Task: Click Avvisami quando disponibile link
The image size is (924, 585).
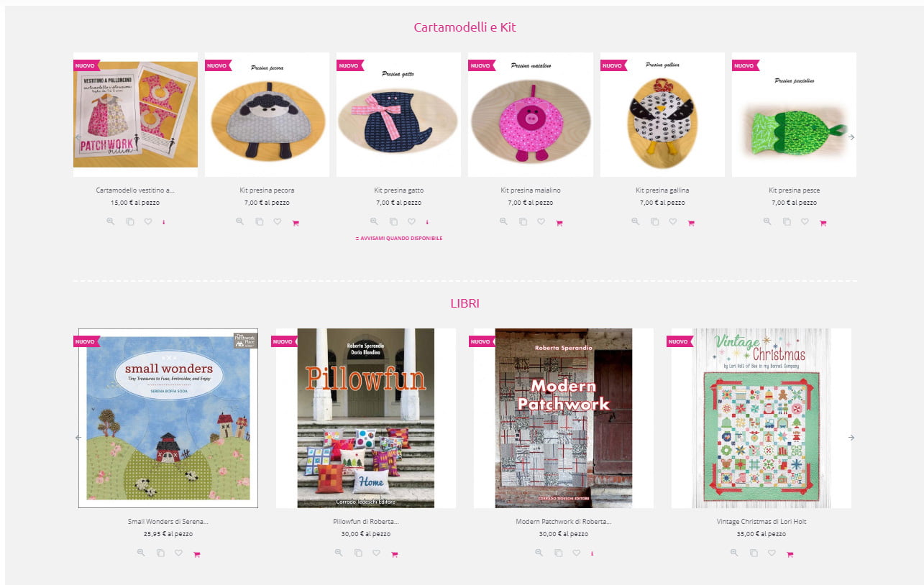Action: [399, 238]
